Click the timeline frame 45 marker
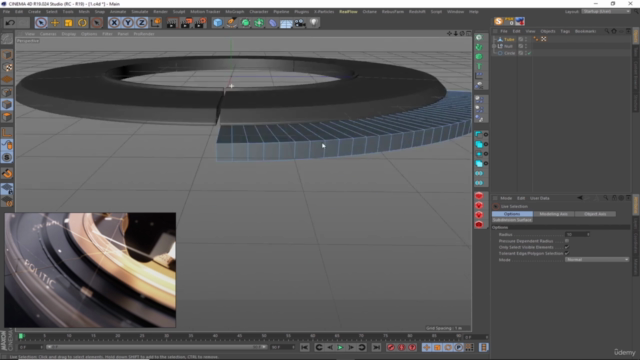Viewport: 640px width, 360px height. (240, 336)
